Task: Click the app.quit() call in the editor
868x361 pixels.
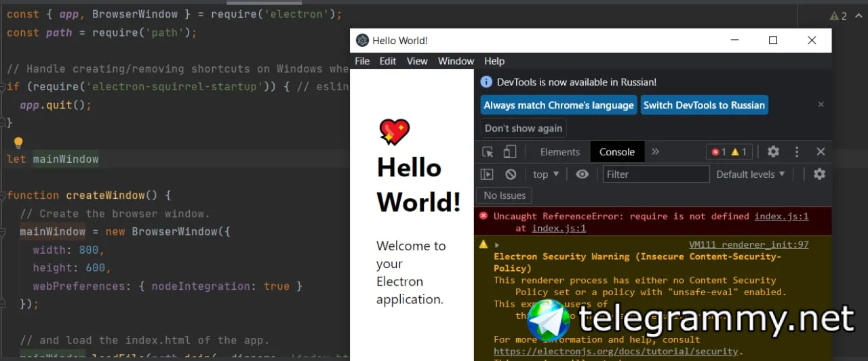Action: [x=56, y=105]
